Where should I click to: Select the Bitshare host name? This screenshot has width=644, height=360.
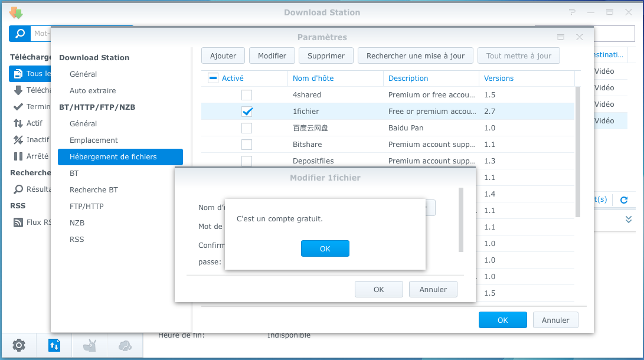pyautogui.click(x=307, y=145)
